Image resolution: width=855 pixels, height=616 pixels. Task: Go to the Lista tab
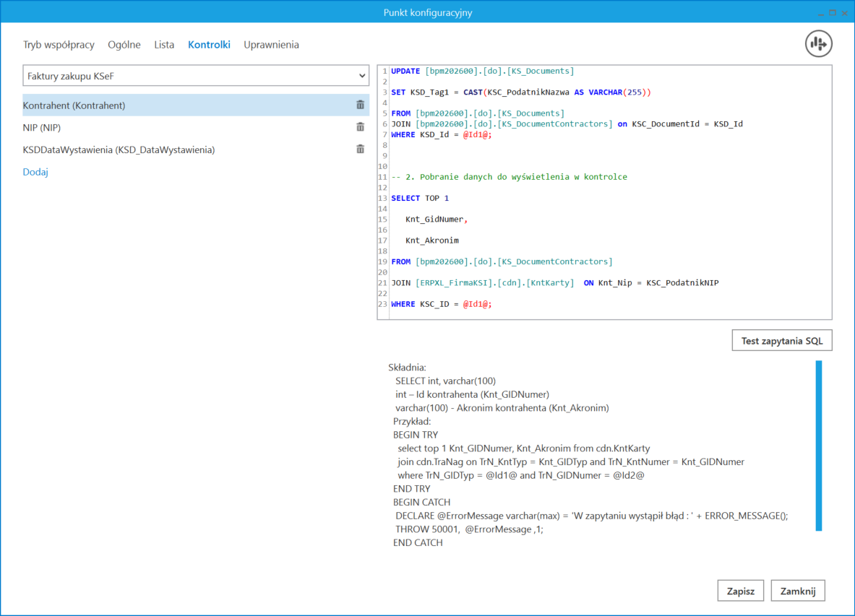[164, 45]
